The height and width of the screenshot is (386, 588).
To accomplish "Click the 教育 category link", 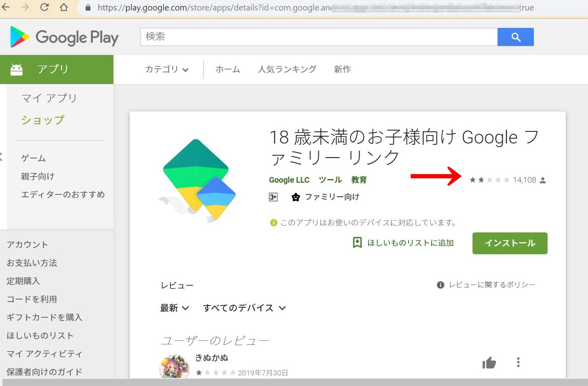I will (x=359, y=180).
